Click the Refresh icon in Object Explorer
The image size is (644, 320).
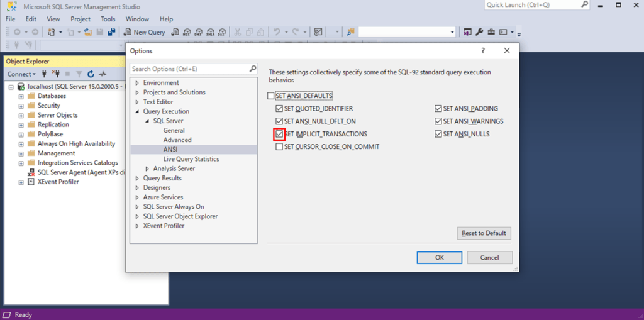91,74
